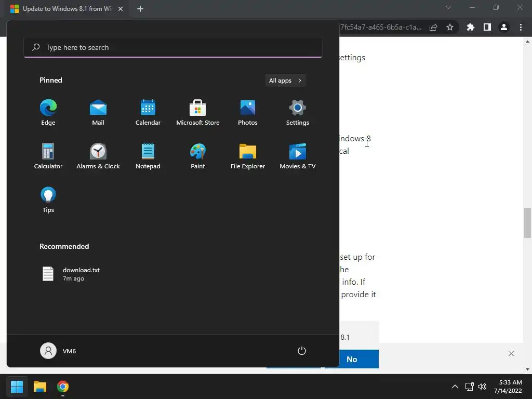Viewport: 532px width, 399px height.
Task: Open File Explorer from pinned apps
Action: click(x=248, y=156)
